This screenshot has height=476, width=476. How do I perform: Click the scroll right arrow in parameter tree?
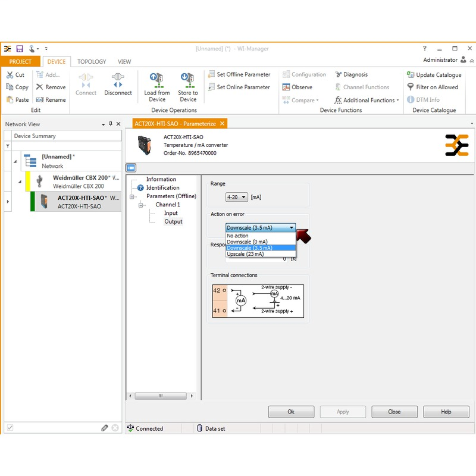click(x=192, y=396)
